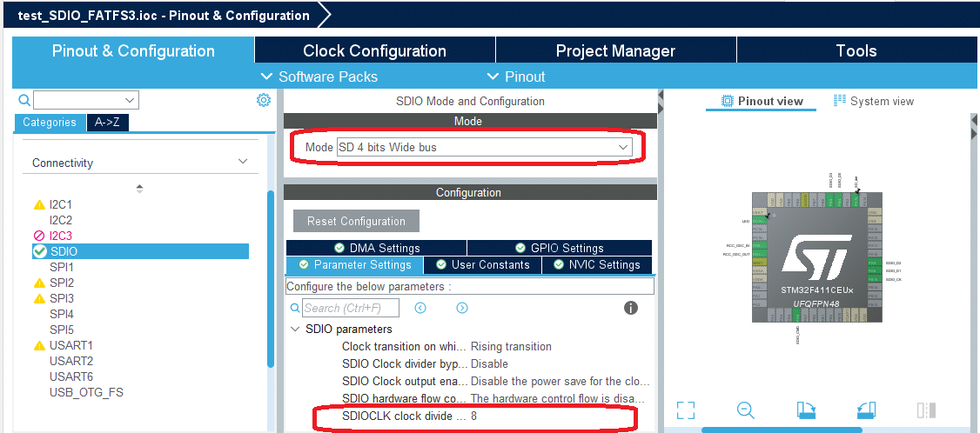This screenshot has height=433, width=980.
Task: Click the Pinout view chip icon
Action: (x=727, y=101)
